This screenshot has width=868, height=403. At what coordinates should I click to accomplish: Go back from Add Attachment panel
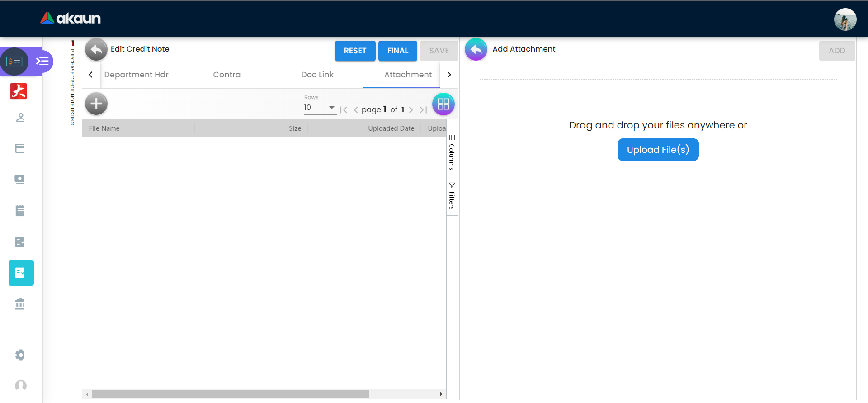click(x=476, y=49)
